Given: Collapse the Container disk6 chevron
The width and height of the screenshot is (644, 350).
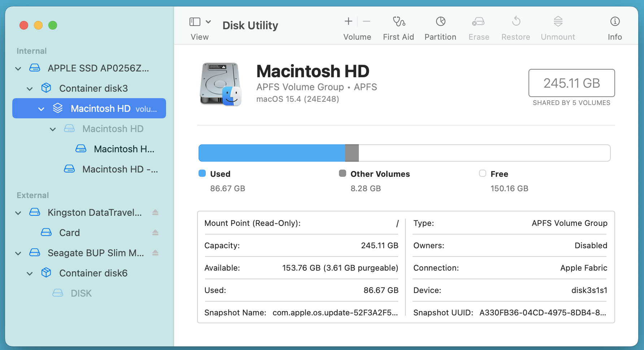Looking at the screenshot, I should (30, 274).
